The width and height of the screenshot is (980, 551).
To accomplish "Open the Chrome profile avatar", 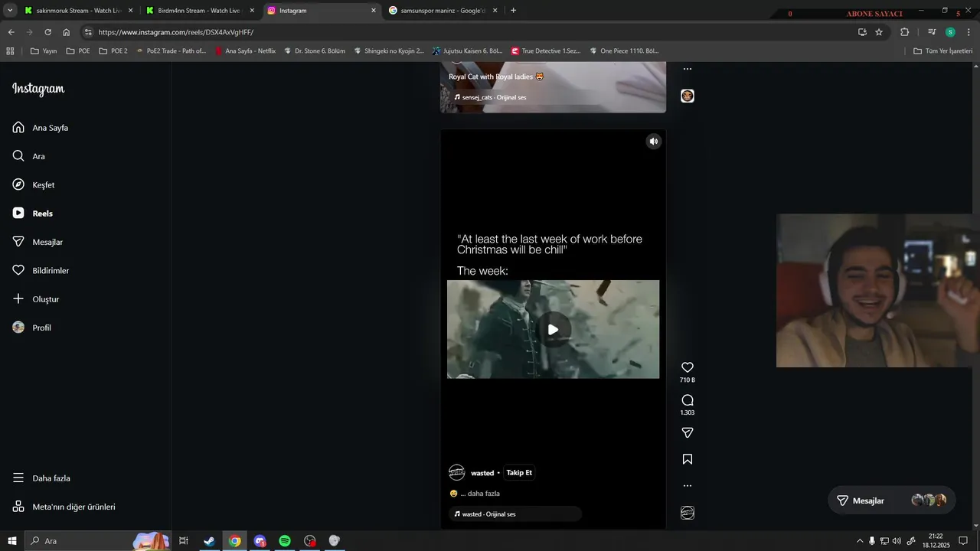I will click(x=950, y=32).
